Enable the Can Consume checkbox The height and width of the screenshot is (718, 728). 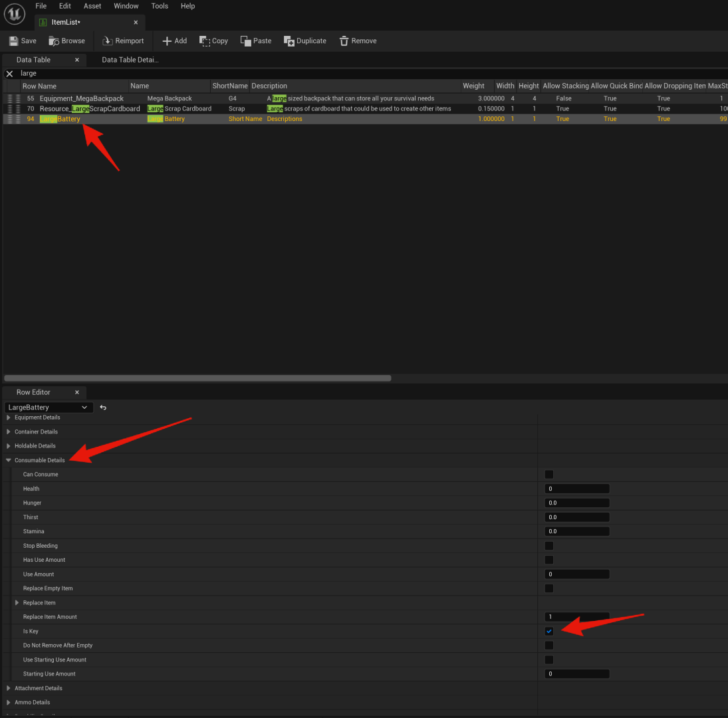[549, 475]
